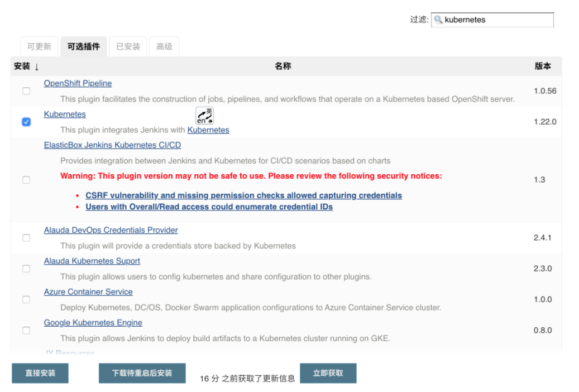Click the 下载待重启后安装 button
The image size is (579, 392).
point(142,373)
